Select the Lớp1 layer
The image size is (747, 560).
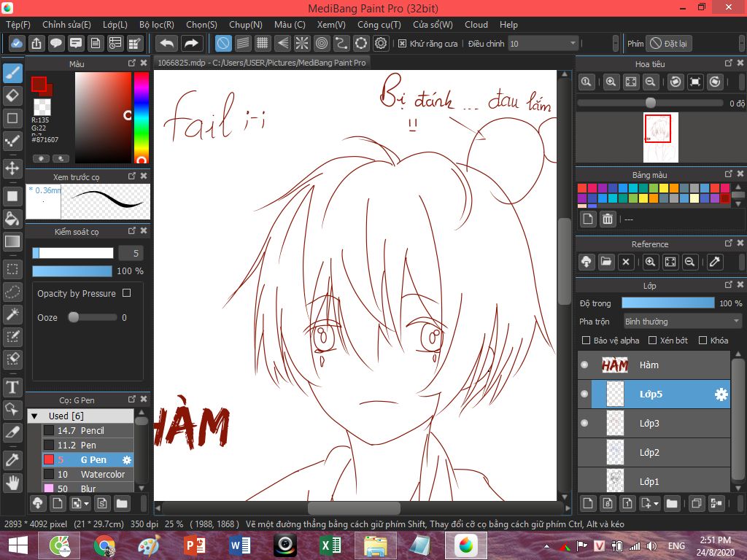[x=654, y=481]
